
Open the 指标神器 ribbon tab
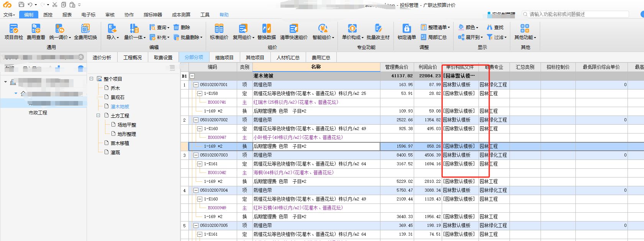(x=153, y=15)
